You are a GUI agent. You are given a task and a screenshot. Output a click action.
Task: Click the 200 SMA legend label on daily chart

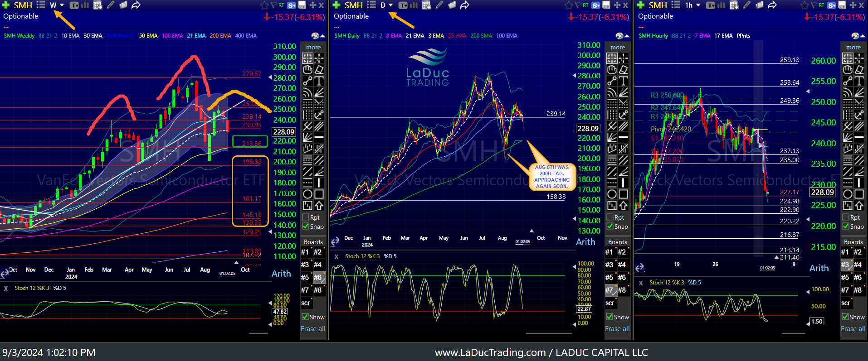pos(481,36)
